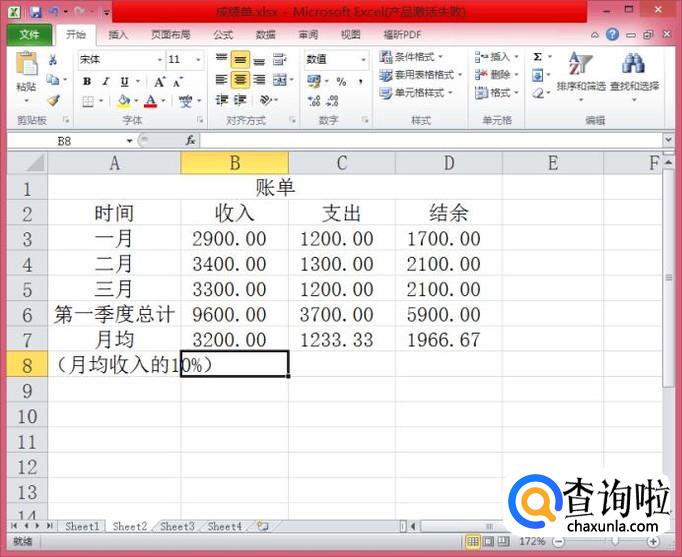Switch to 数据 data tab
Screen dimensions: 682x557
click(x=265, y=35)
